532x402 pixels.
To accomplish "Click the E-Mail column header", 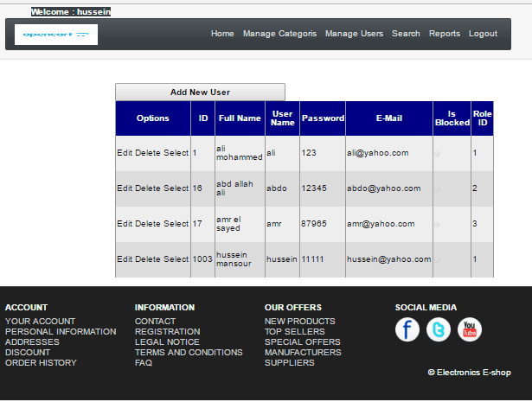I will click(x=389, y=118).
